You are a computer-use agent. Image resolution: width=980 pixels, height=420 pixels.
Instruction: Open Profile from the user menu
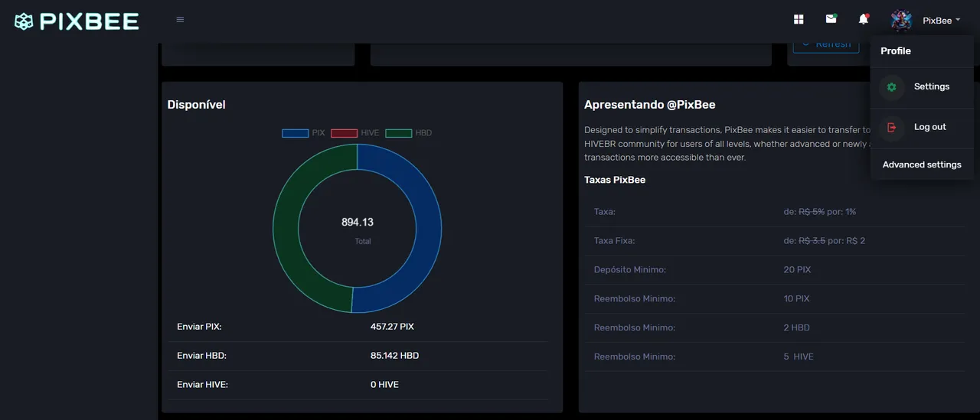(896, 51)
